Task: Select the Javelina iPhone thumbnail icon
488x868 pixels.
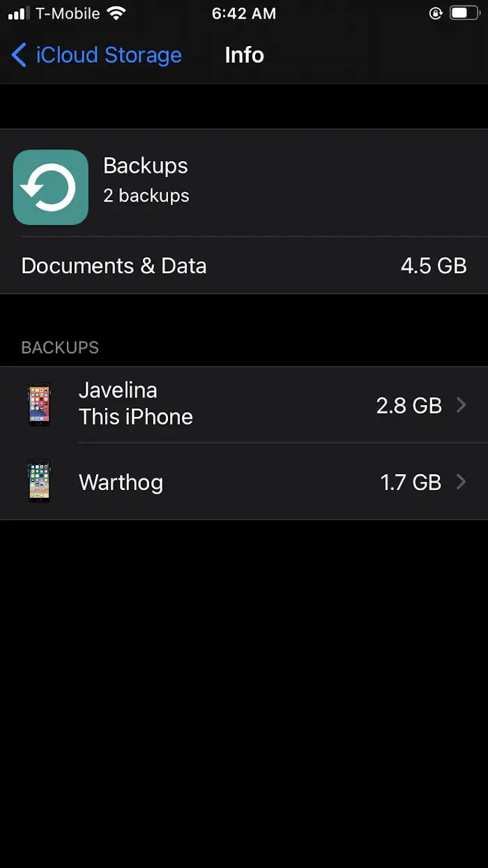Action: point(38,404)
